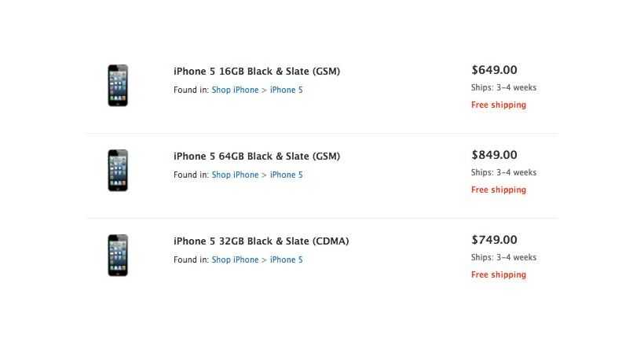This screenshot has height=346, width=644.
Task: Click Free shipping below the $649.00 price
Action: coord(499,105)
